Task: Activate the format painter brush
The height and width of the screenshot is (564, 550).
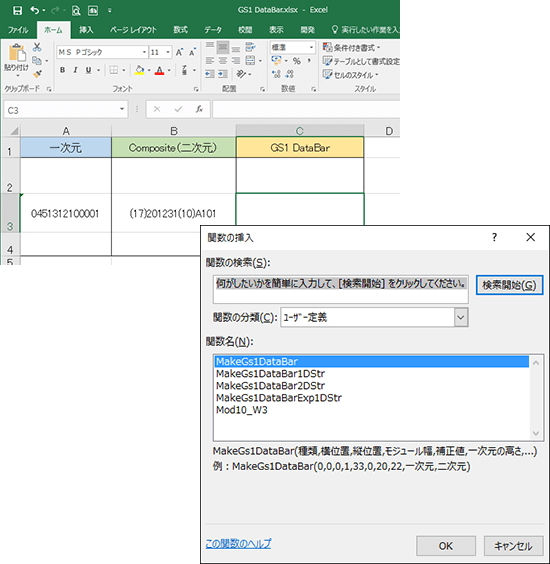Action: 37,74
